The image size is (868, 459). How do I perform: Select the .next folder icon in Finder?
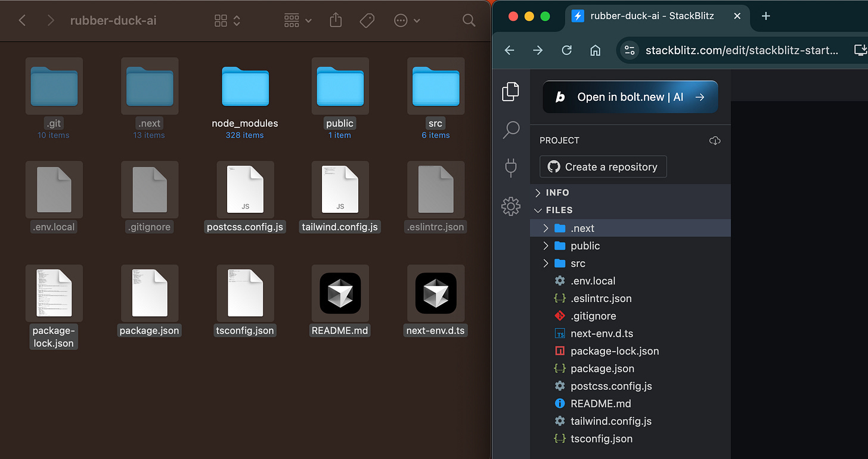(x=150, y=86)
